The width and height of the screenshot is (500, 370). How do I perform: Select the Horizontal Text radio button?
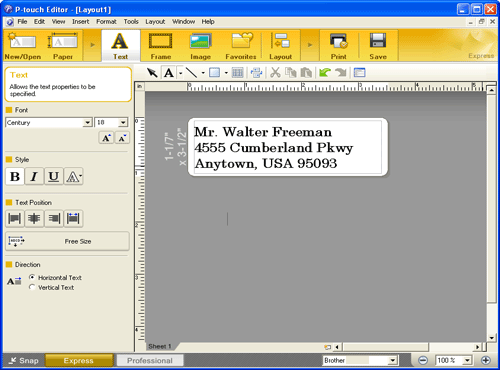[x=32, y=277]
